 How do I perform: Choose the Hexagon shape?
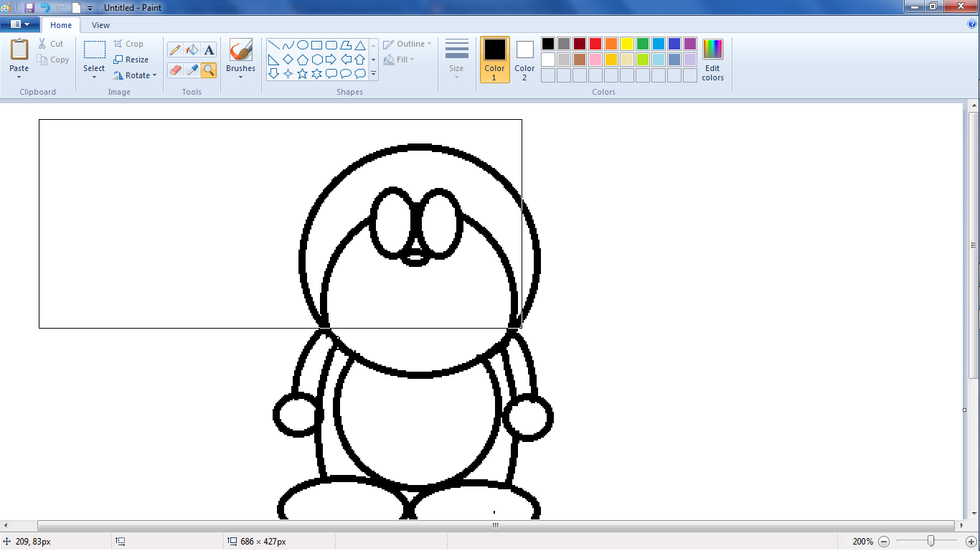click(x=316, y=60)
